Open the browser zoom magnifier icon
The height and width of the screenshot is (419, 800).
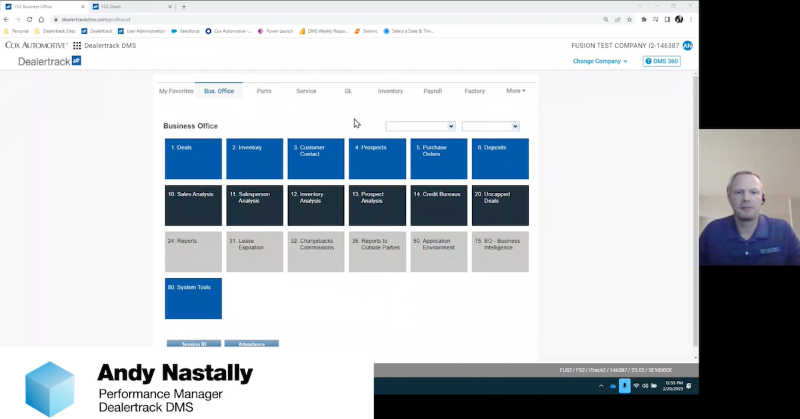coord(606,19)
